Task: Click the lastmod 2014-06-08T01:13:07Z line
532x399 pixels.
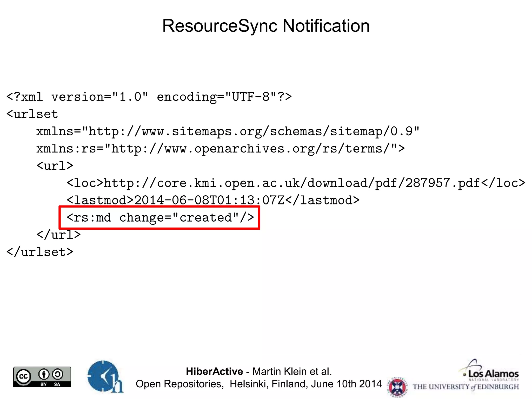Action: [x=213, y=200]
